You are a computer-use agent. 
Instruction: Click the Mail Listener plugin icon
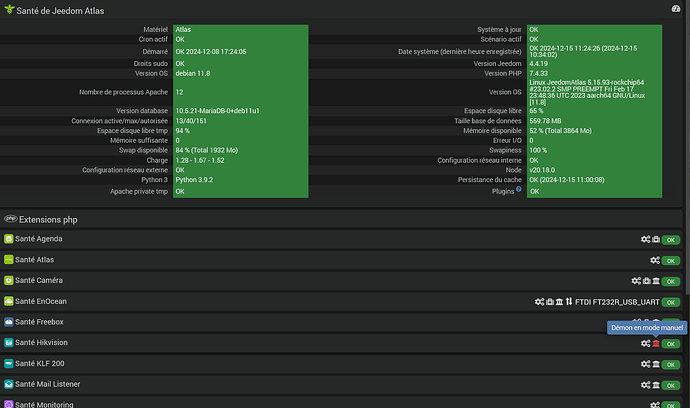[8, 384]
